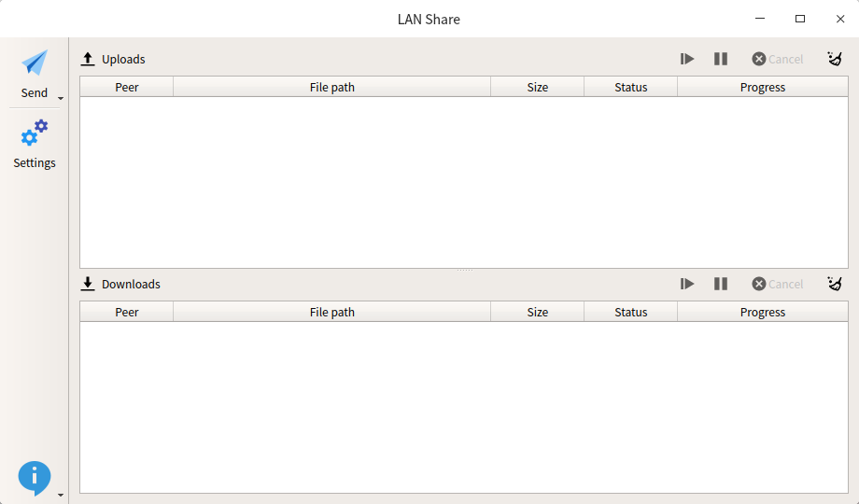Pause uploads with the pause icon
The image size is (859, 504).
click(x=721, y=59)
